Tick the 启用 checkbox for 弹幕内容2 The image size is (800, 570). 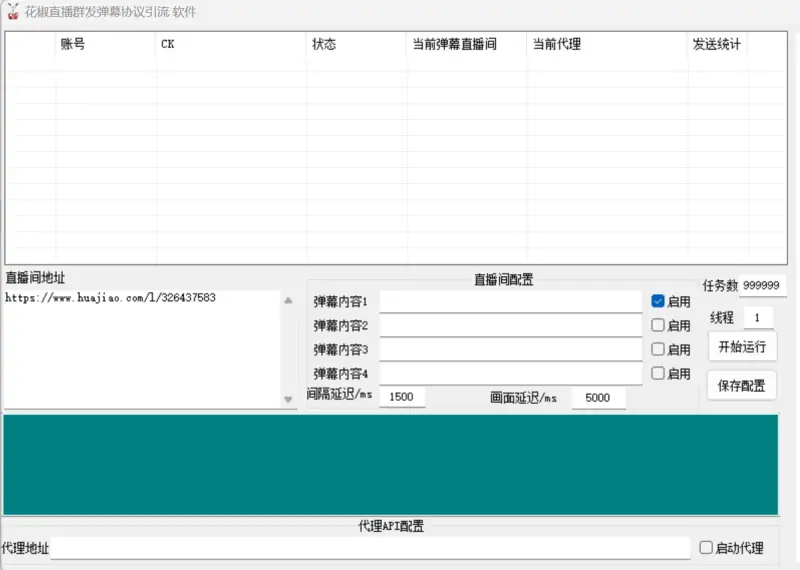coord(658,325)
